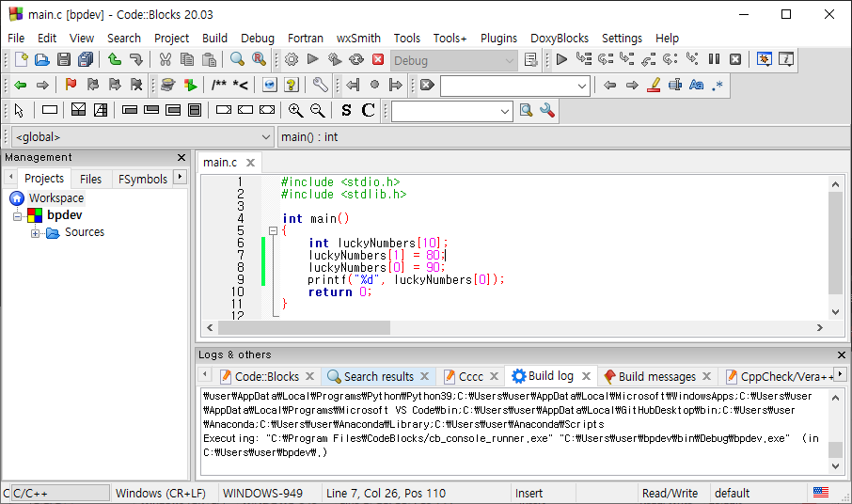Click the Break debugger pause icon
This screenshot has height=504, width=852.
click(714, 59)
